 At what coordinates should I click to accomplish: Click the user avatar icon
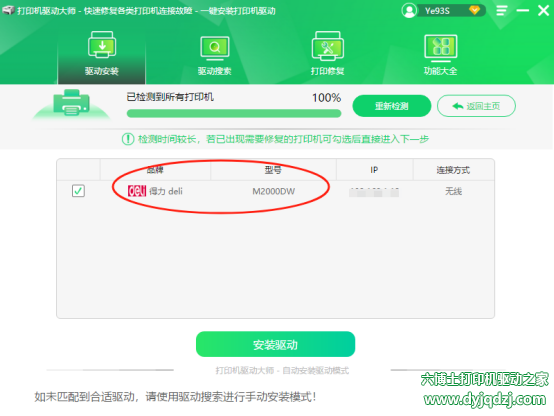tap(409, 11)
